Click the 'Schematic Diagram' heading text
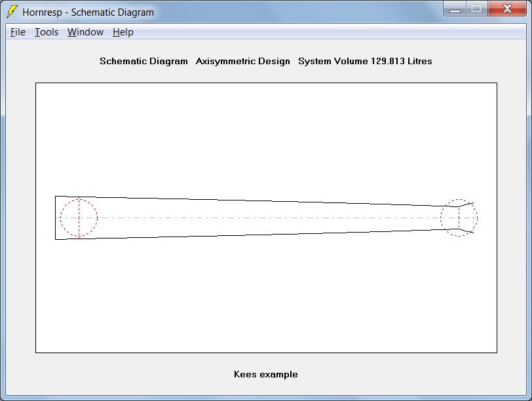 (143, 61)
